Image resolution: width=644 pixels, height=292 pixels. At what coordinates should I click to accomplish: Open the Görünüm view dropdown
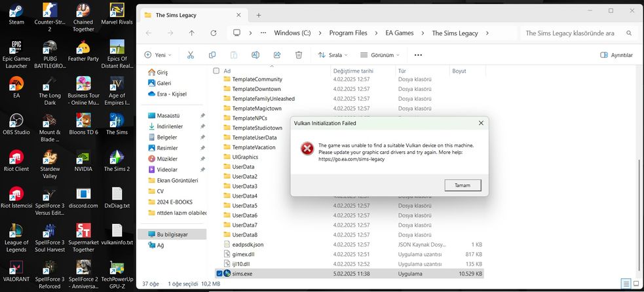379,55
